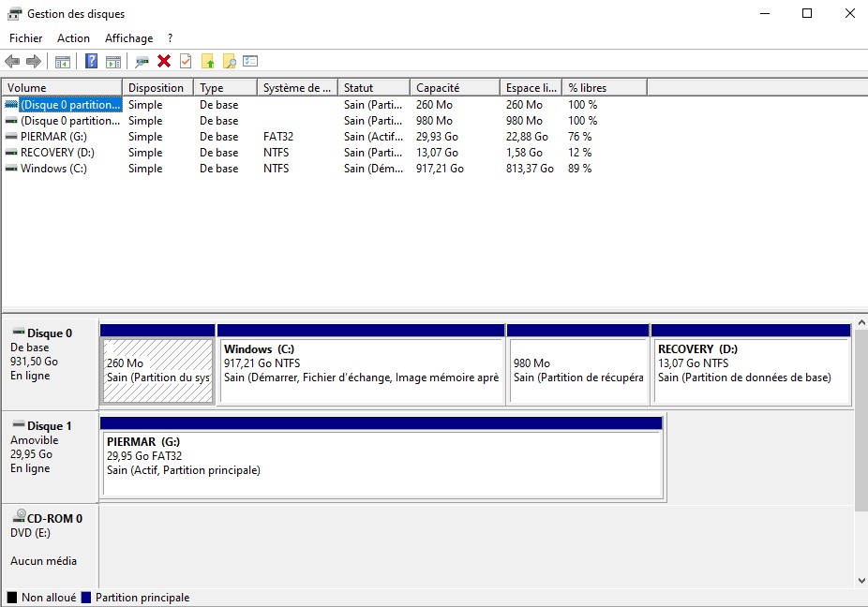Select the PIERMAR (G:) partition block on Disque 1
This screenshot has width=868, height=607.
(x=382, y=458)
